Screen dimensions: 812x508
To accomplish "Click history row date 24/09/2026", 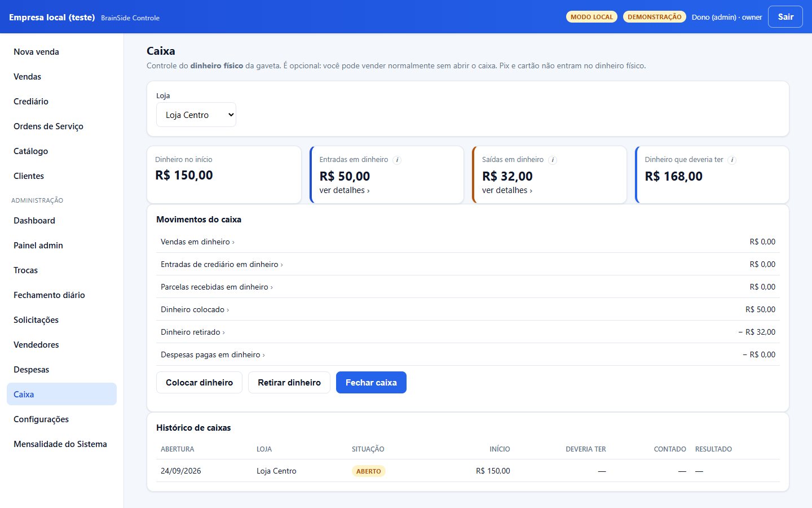I will click(181, 471).
